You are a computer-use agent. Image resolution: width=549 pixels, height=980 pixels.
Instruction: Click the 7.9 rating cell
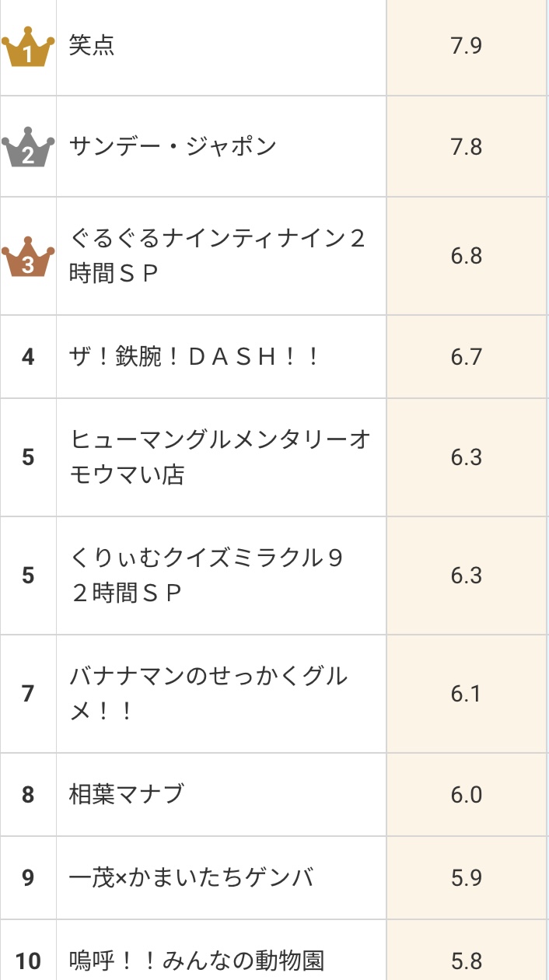click(467, 46)
